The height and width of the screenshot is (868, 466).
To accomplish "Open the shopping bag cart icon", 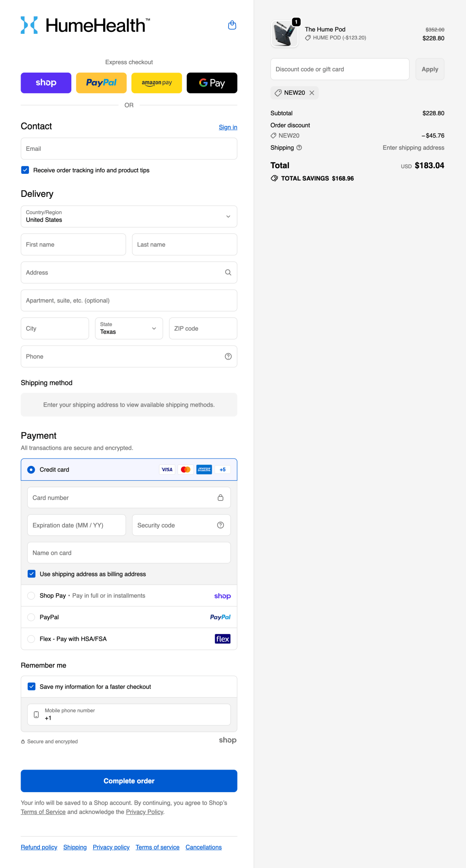I will 232,25.
